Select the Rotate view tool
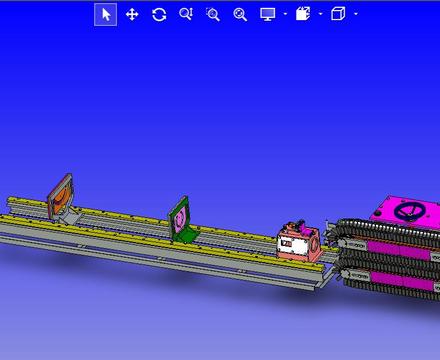The height and width of the screenshot is (360, 440). pos(159,15)
